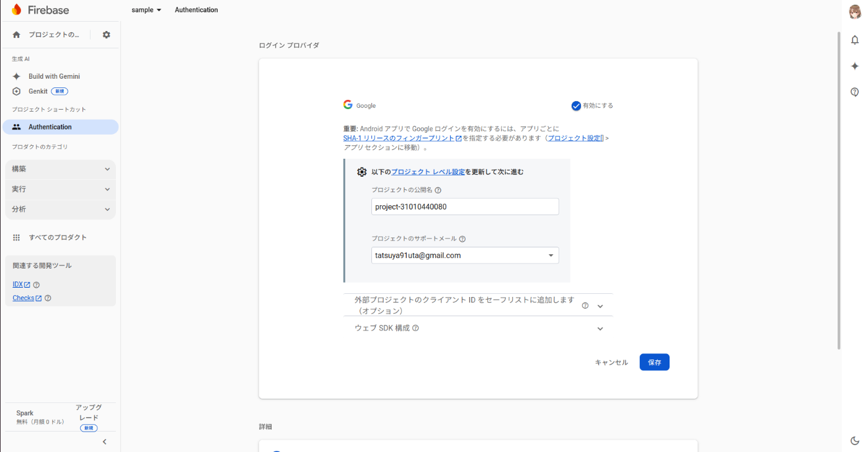Select Build with Gemini menu item

pos(54,76)
